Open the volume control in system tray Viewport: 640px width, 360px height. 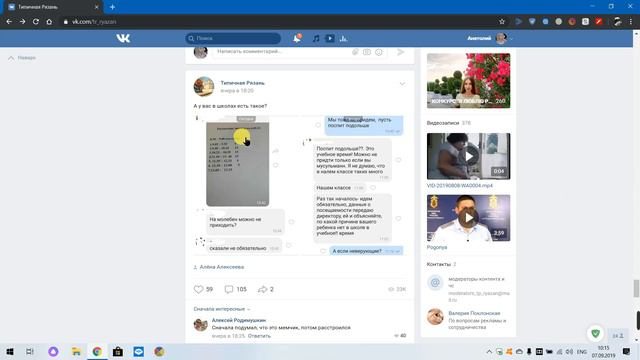569,351
